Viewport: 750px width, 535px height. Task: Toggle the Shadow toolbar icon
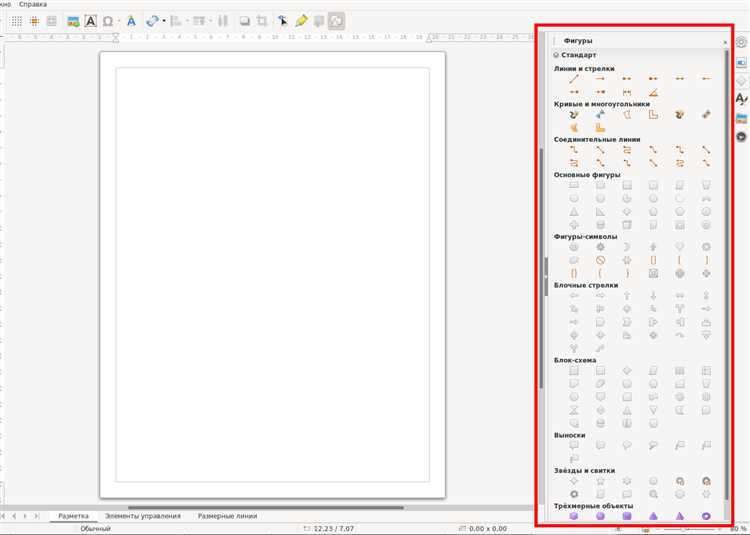244,21
